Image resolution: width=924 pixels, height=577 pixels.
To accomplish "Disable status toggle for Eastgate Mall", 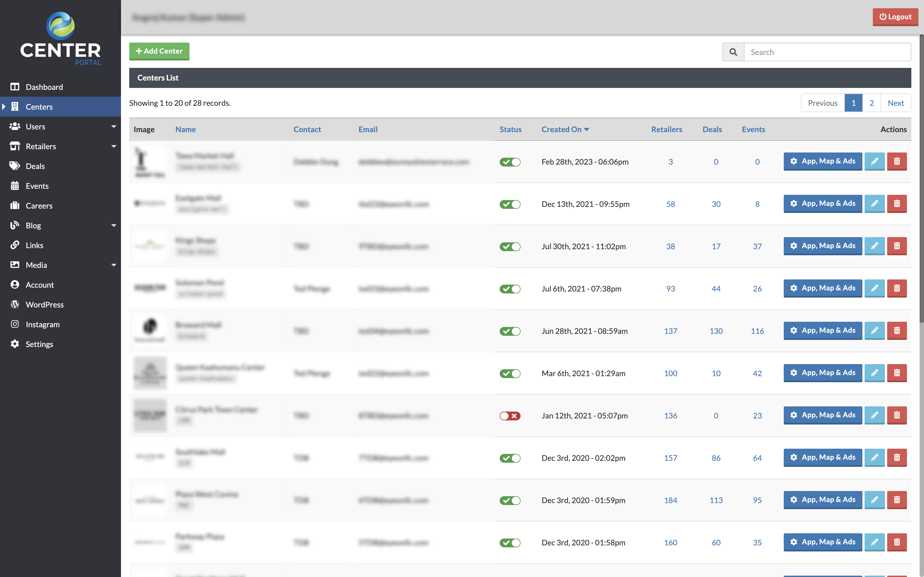I will (510, 204).
